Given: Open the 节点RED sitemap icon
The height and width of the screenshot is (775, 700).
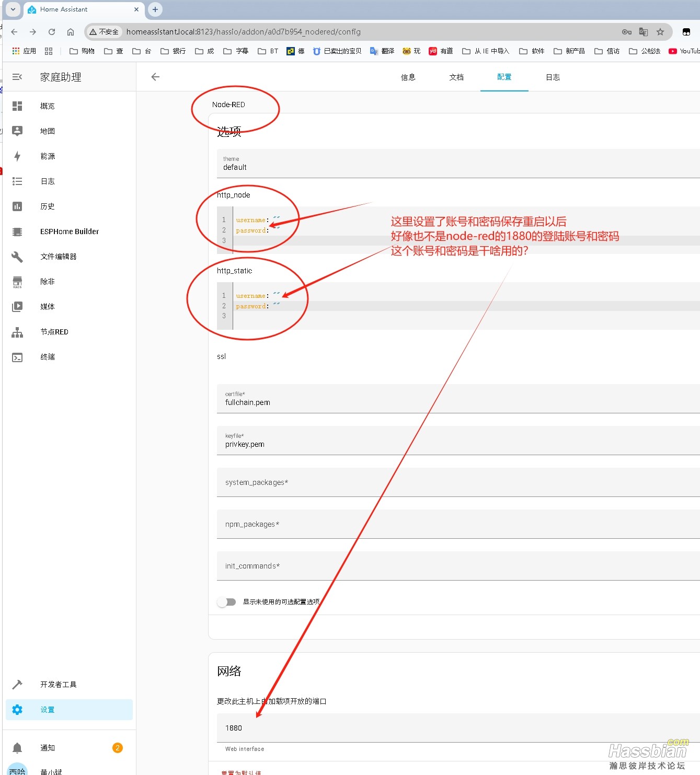Looking at the screenshot, I should (x=17, y=332).
